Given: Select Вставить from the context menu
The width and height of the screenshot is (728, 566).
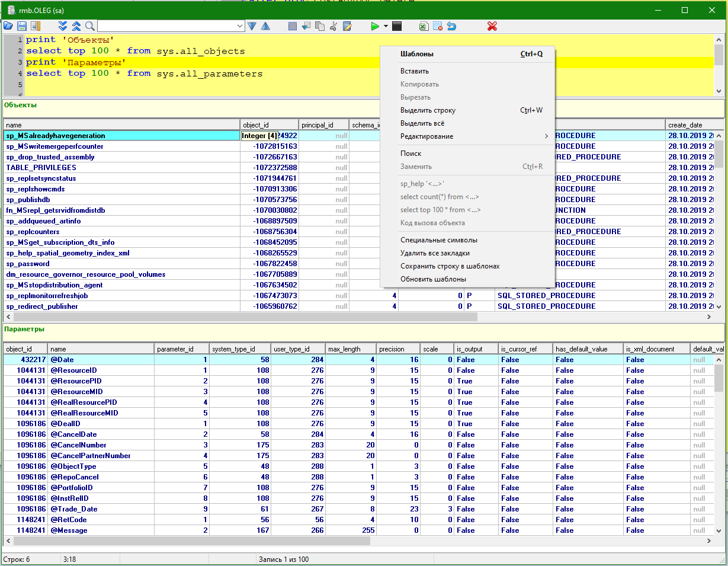Looking at the screenshot, I should tap(414, 71).
